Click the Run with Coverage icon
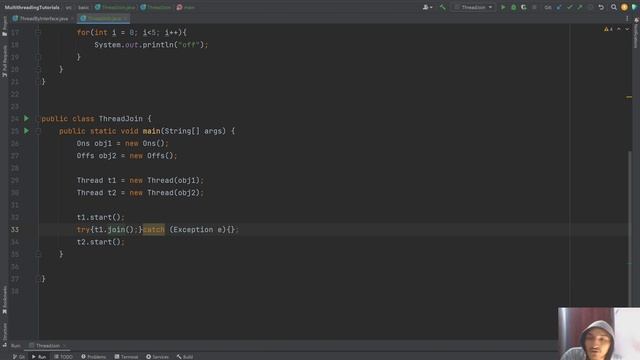This screenshot has width=640, height=360. [x=524, y=7]
